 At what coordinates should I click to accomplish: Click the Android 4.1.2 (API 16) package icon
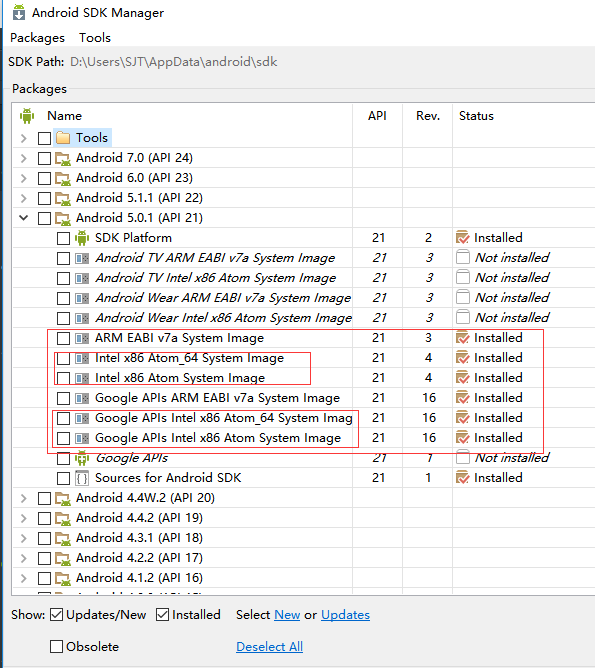point(63,578)
